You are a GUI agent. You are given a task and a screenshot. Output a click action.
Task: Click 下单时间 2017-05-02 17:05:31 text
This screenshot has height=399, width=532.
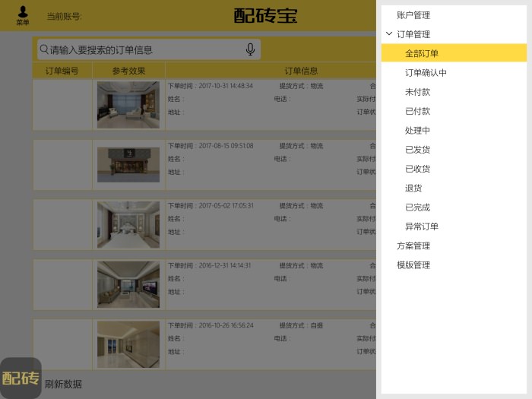pos(211,206)
